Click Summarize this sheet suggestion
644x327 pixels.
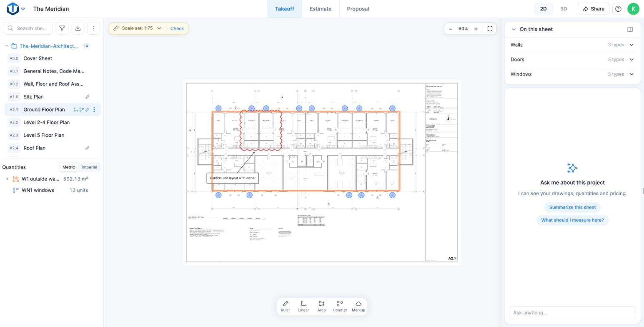click(572, 207)
